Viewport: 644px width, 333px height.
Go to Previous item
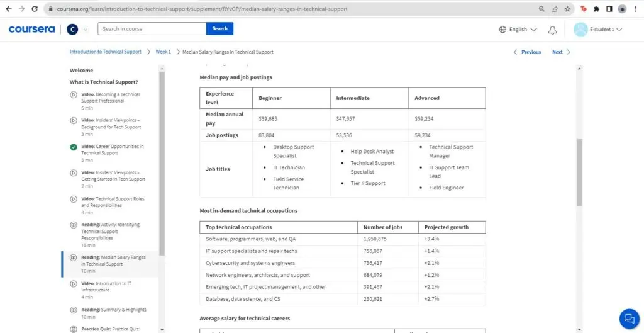528,52
